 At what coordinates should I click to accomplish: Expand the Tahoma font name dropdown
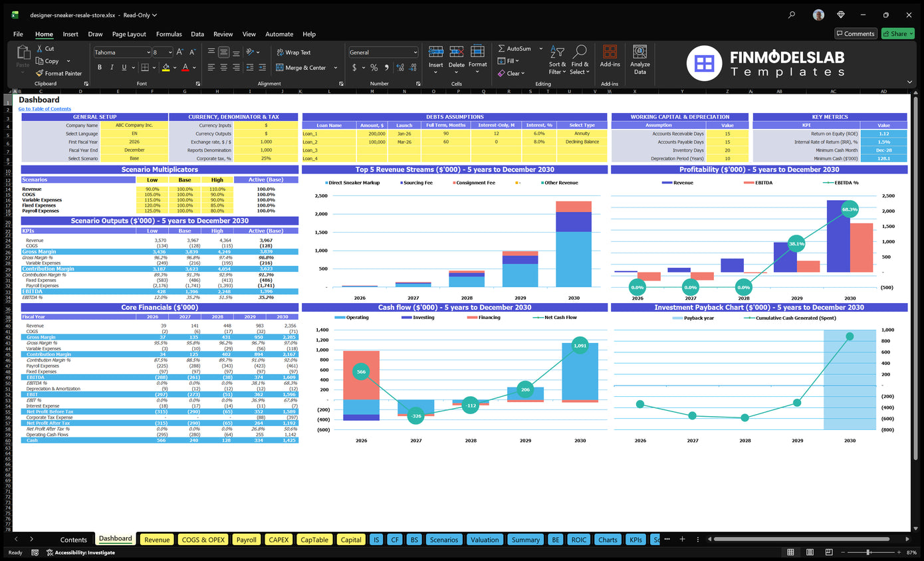point(148,53)
